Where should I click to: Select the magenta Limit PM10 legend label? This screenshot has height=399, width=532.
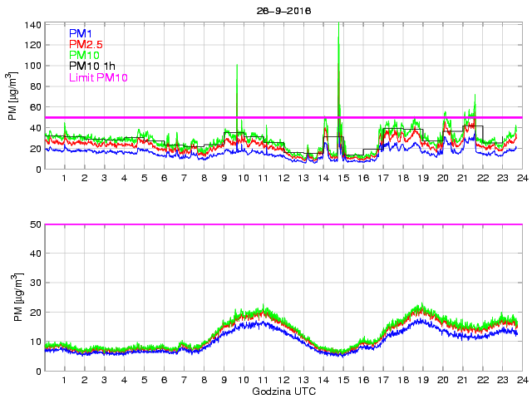(x=98, y=77)
